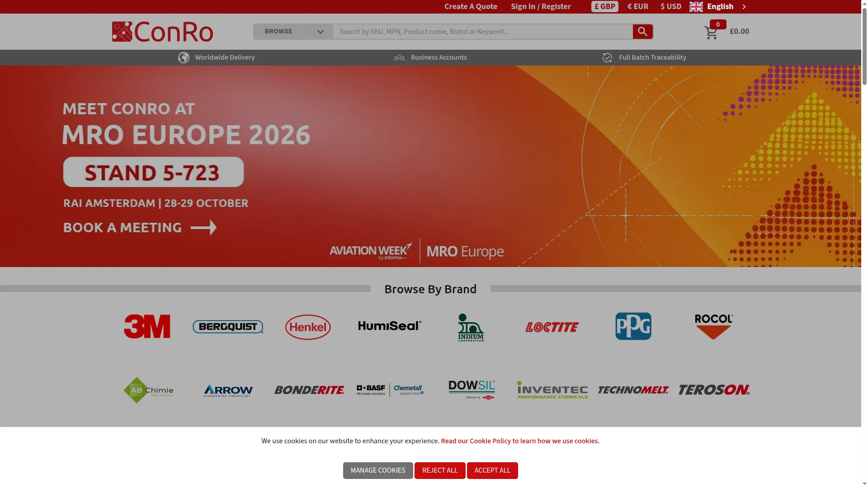Click the UK flag language icon
Viewport: 868px width, 488px height.
pos(696,7)
